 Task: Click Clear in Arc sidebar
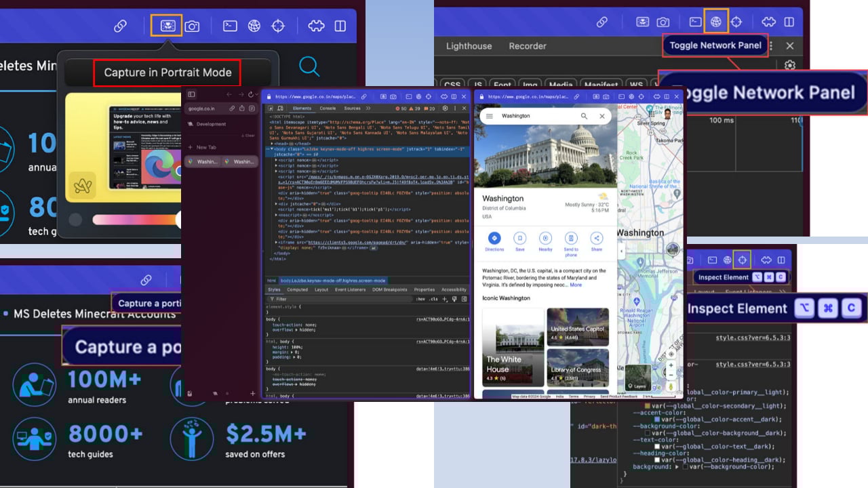(250, 136)
